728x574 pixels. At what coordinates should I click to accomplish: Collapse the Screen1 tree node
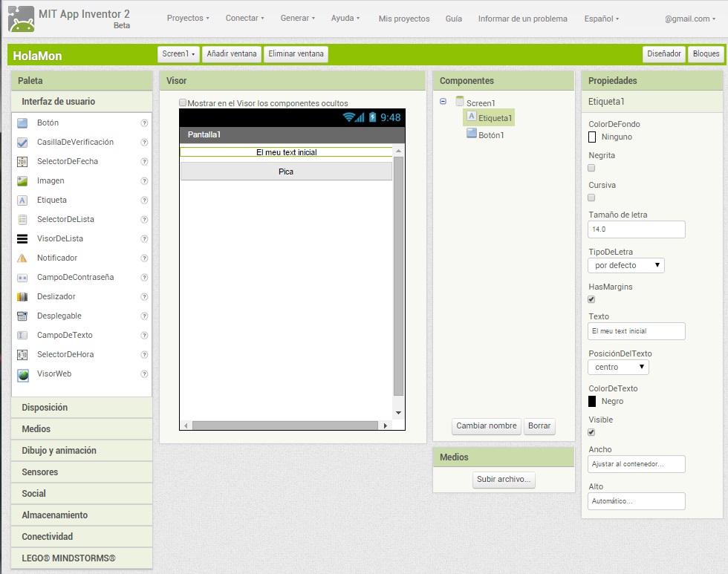pos(443,101)
